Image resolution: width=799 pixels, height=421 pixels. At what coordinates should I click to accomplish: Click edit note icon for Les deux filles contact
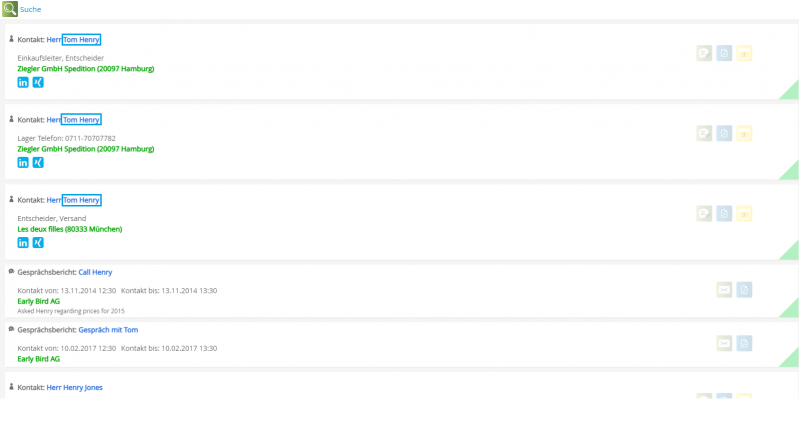pyautogui.click(x=704, y=213)
